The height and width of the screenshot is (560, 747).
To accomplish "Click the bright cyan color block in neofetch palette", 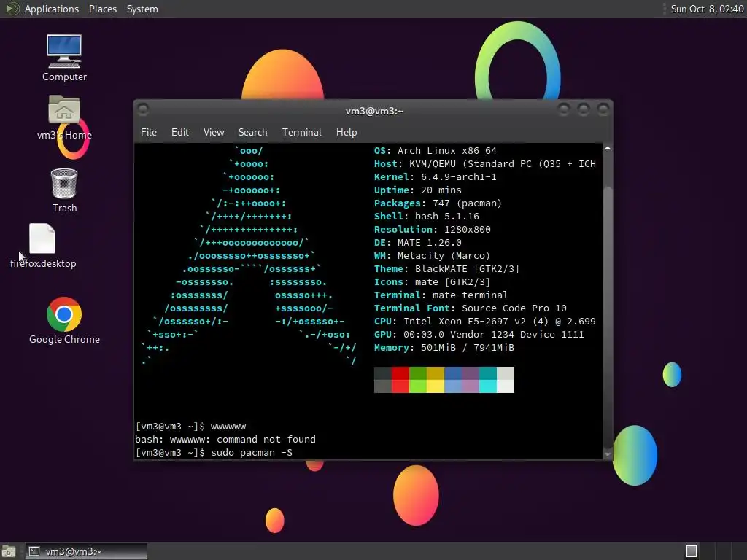I will point(488,386).
